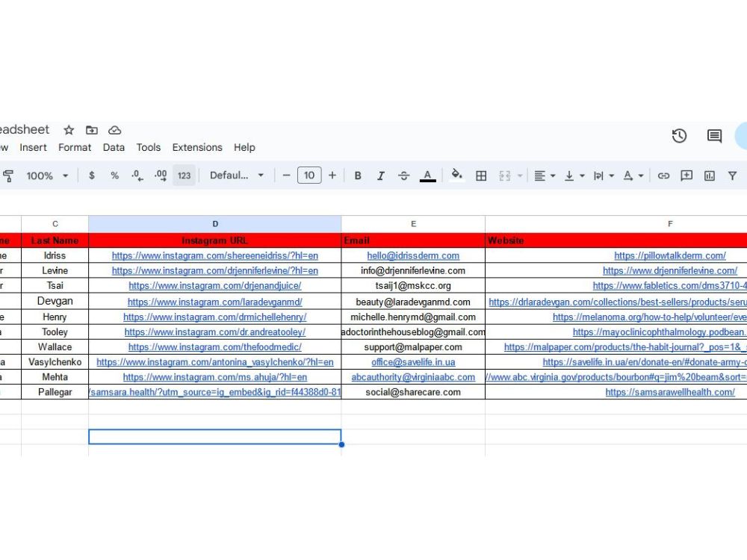The height and width of the screenshot is (560, 747).
Task: Open the borders menu
Action: (481, 175)
